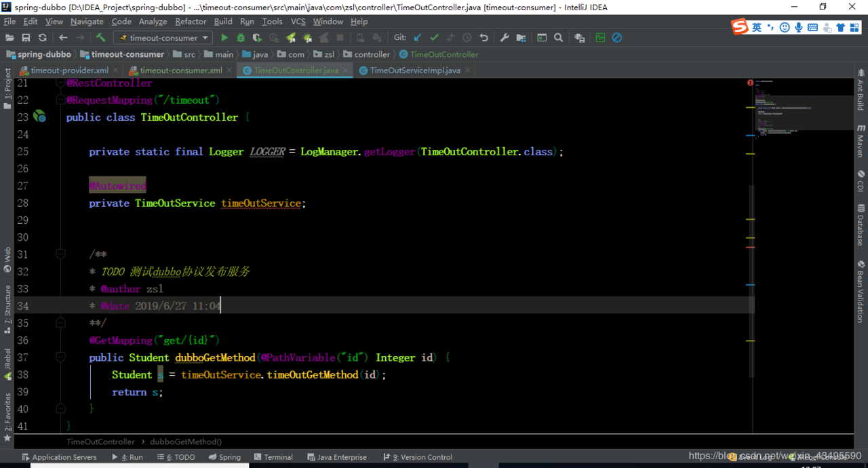This screenshot has height=468, width=868.
Task: Click the dubboGetMethod() editor breadcrumb
Action: pos(186,442)
